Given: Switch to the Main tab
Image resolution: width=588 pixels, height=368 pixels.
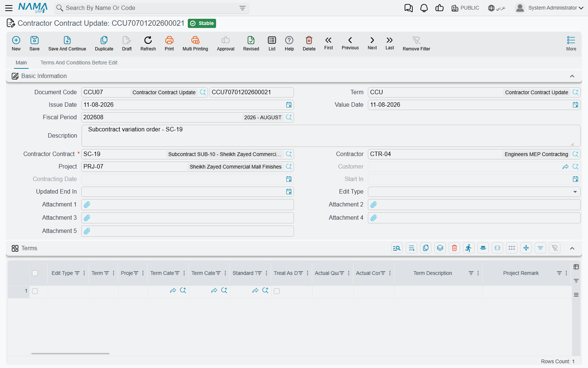Looking at the screenshot, I should coord(21,63).
